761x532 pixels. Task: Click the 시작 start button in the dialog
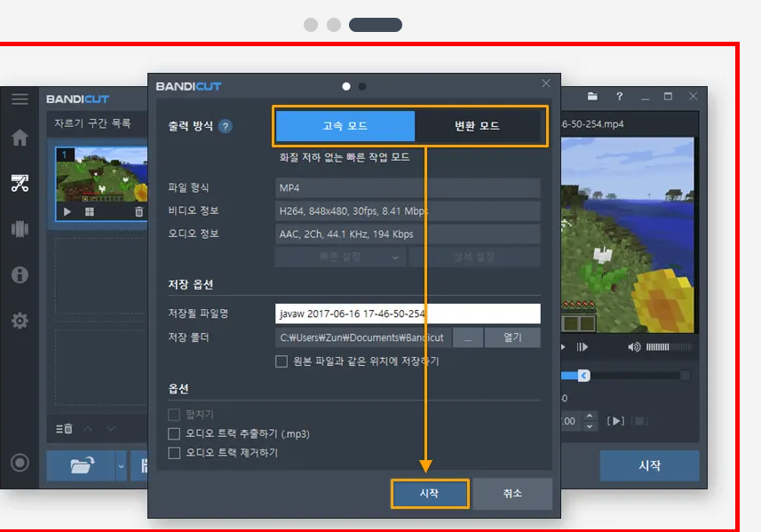[x=430, y=493]
